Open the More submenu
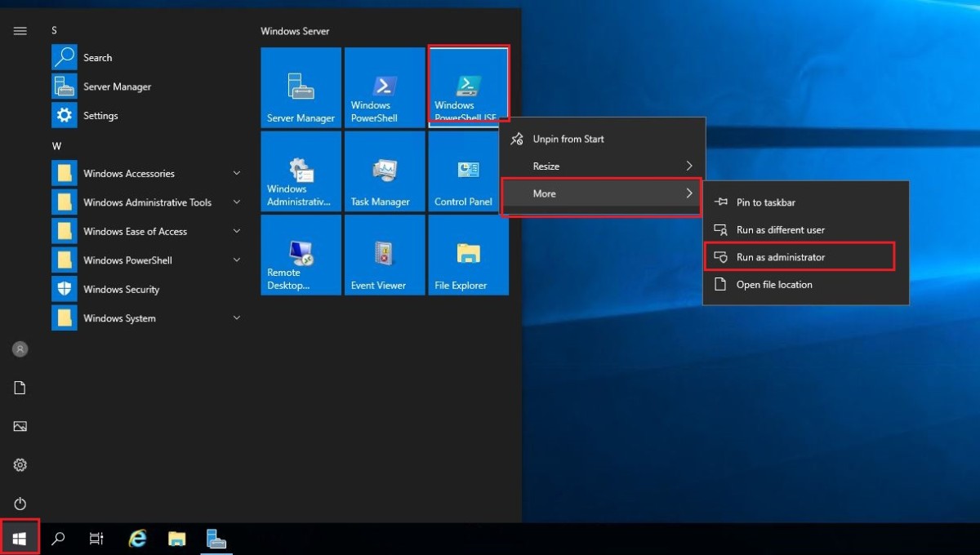 (x=601, y=193)
